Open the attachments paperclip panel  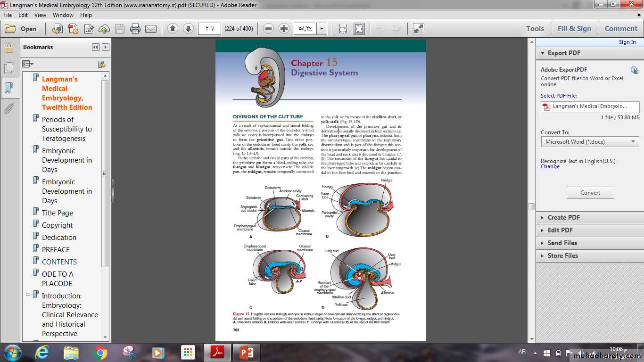click(x=8, y=109)
